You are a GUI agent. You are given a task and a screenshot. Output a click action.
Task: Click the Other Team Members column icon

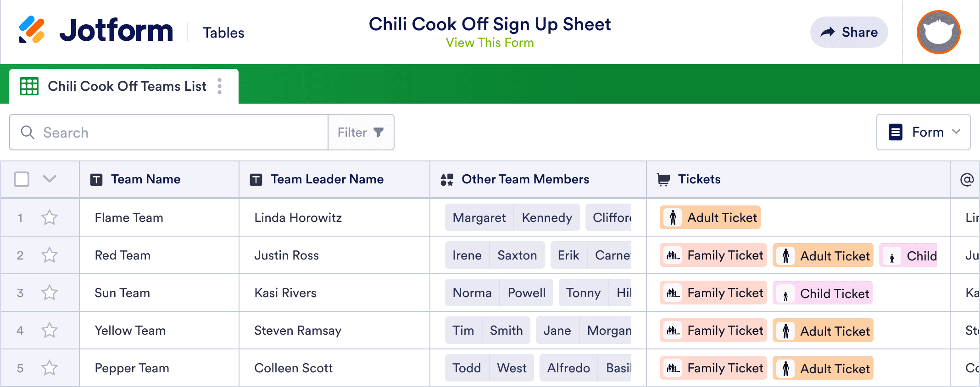447,179
